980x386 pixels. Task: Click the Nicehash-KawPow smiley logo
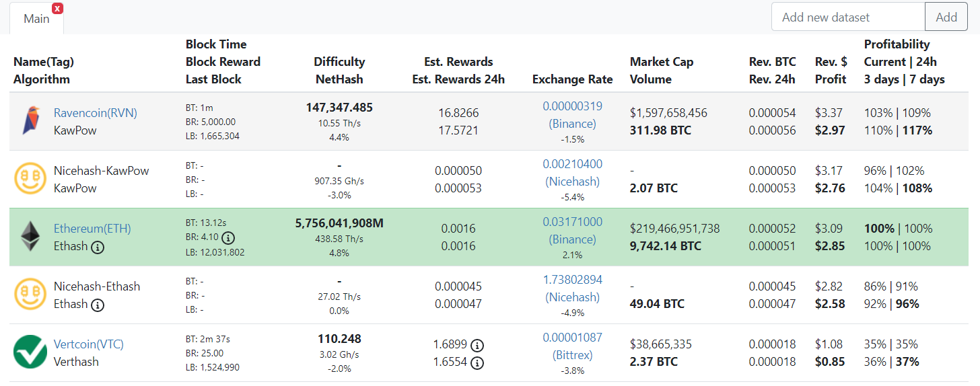(30, 179)
